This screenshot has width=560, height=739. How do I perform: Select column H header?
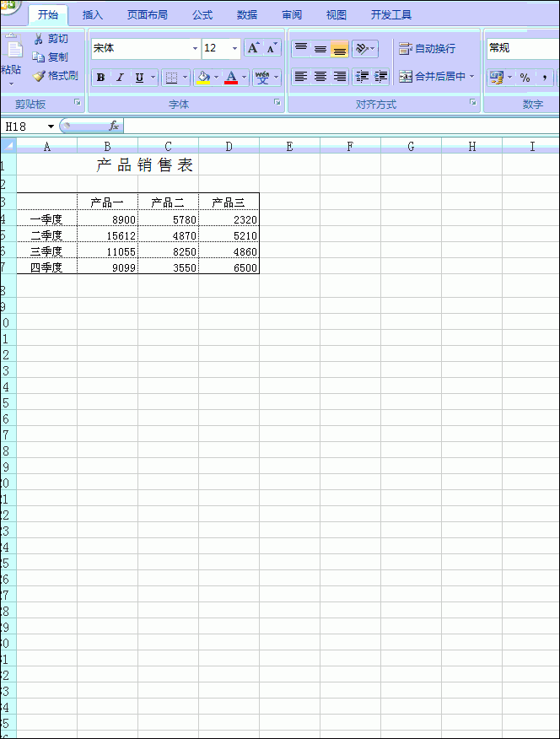(x=472, y=147)
